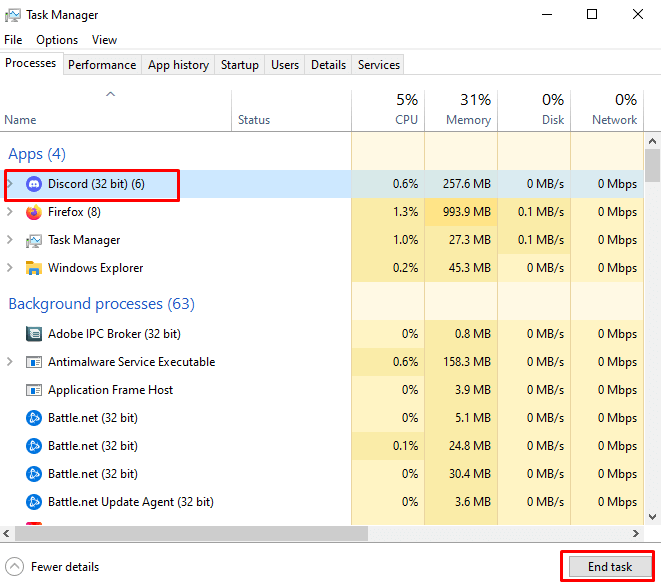Expand the Discord (32 bit) process group
661x583 pixels.
click(10, 184)
